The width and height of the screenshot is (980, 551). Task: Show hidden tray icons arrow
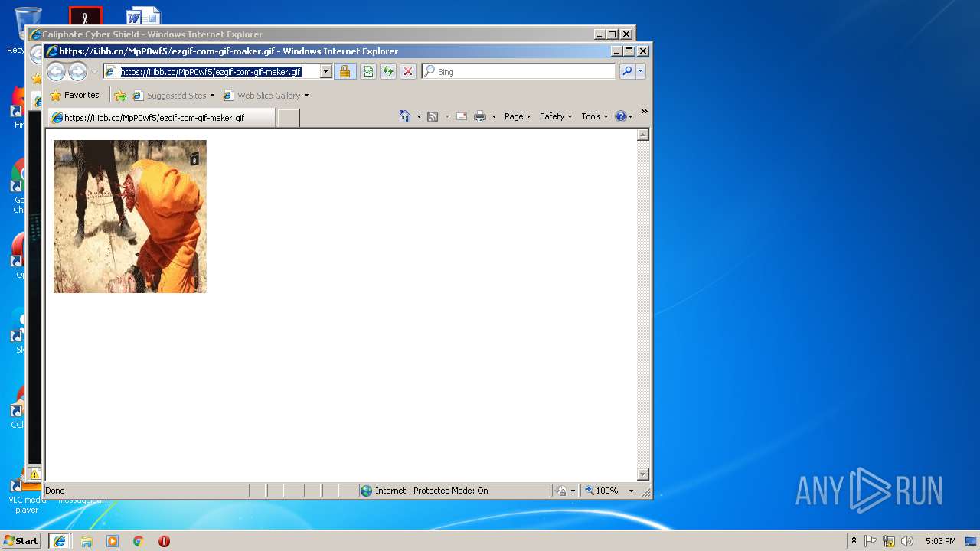coord(854,541)
